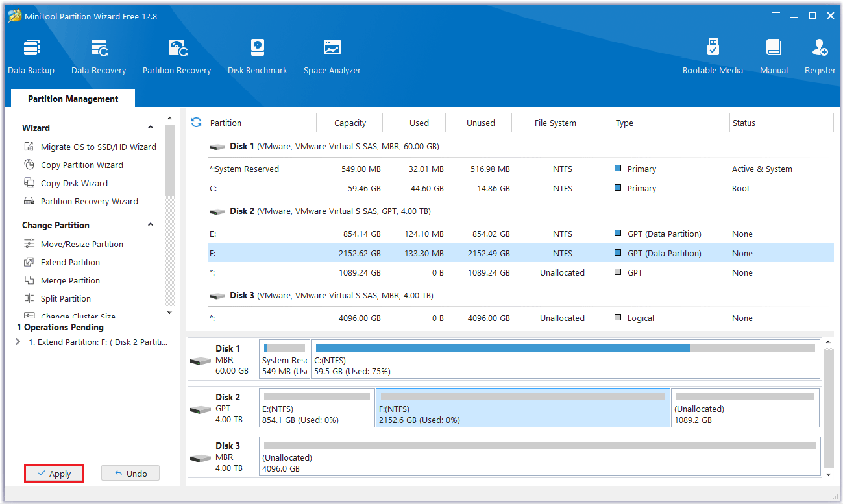Click the sidebar scroll-up arrow
843x504 pixels.
click(x=170, y=118)
